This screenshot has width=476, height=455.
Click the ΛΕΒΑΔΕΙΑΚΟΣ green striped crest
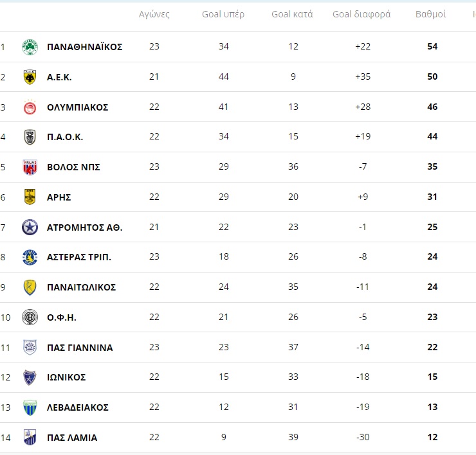click(x=30, y=407)
